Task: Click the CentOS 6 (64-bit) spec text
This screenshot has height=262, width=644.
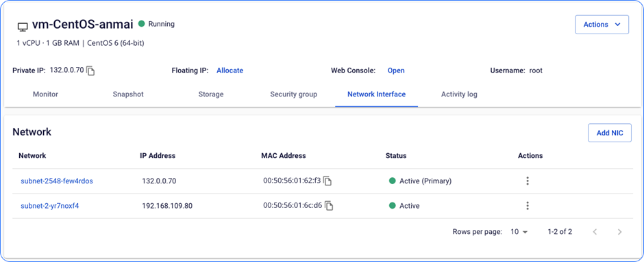Action: 115,43
